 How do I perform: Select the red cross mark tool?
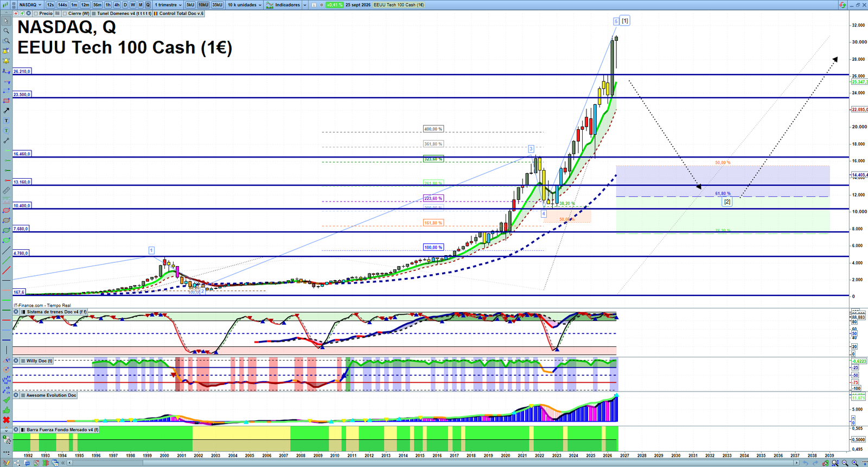6,420
